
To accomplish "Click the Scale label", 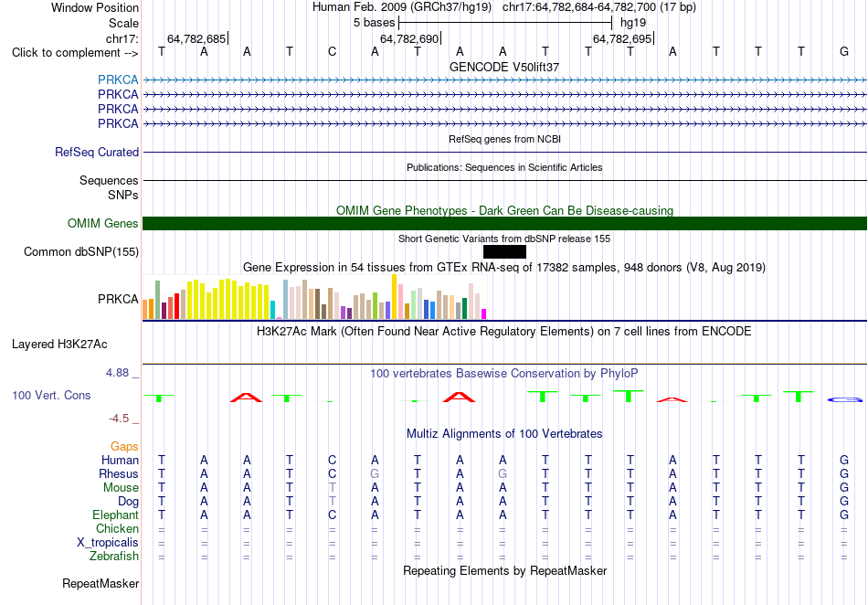I will pyautogui.click(x=123, y=23).
